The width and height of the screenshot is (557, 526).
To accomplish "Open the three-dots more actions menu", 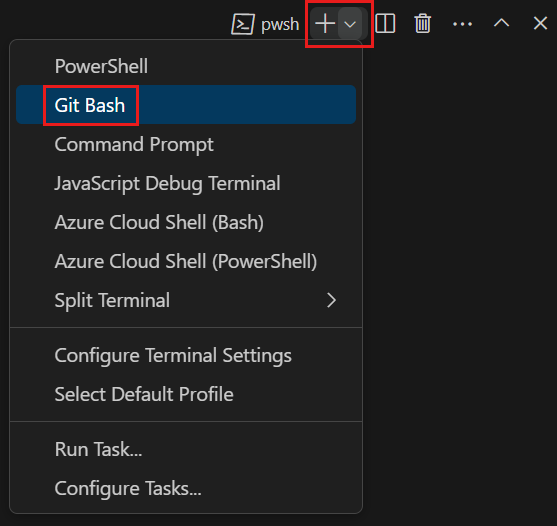I will click(x=462, y=24).
